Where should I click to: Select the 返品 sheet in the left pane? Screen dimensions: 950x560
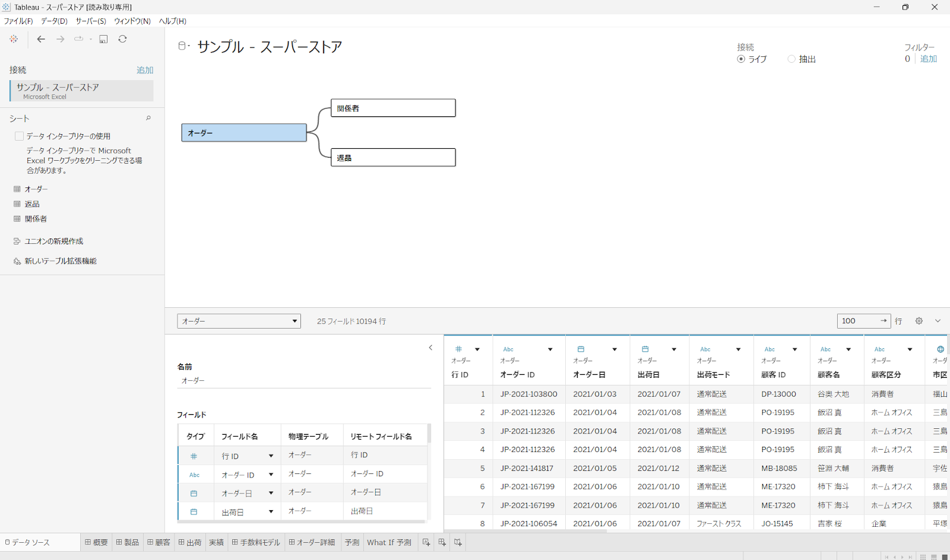click(x=32, y=204)
